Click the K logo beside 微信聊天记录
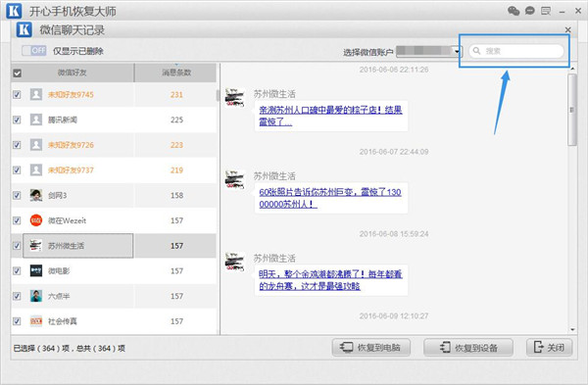The image size is (588, 385). click(24, 29)
